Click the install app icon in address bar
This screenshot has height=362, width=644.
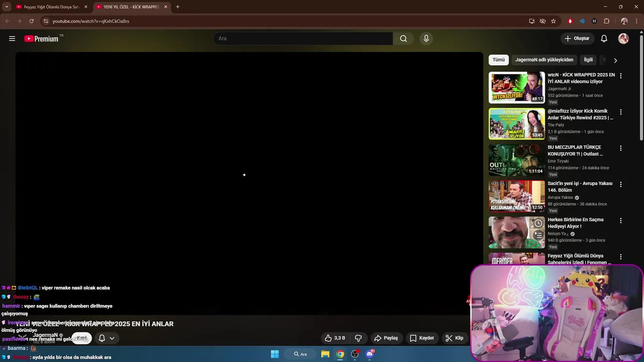pos(532,21)
